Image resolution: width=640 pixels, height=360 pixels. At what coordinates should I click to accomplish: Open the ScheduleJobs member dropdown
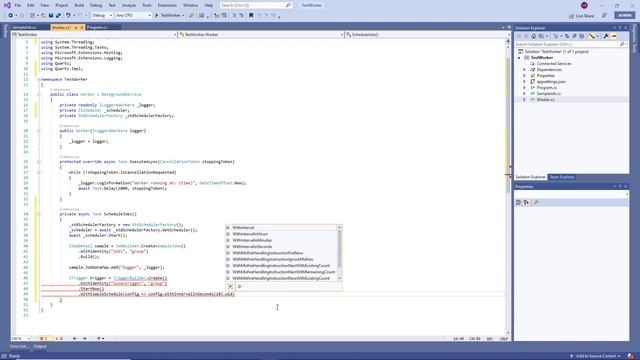(x=427, y=35)
